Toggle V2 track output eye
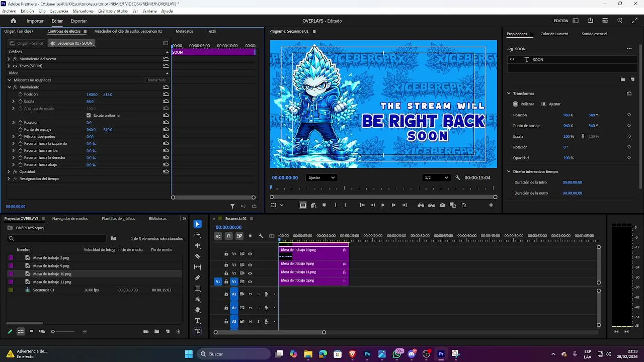 pyautogui.click(x=250, y=273)
